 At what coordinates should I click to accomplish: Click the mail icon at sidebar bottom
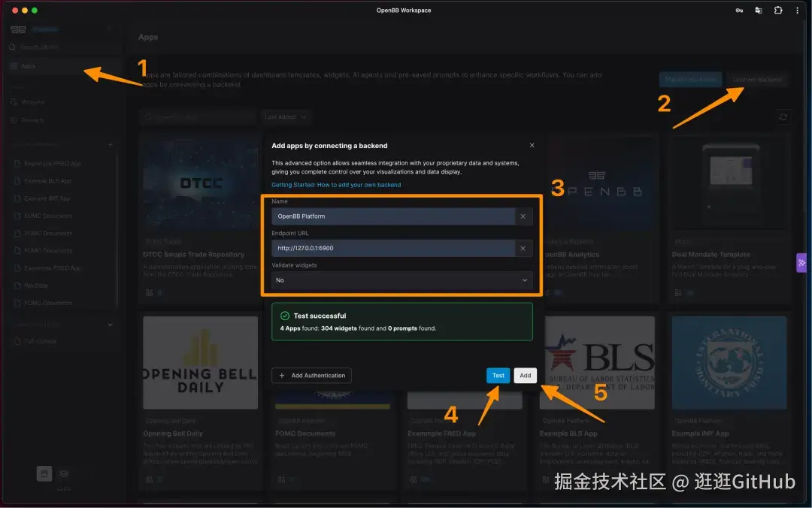[64, 473]
